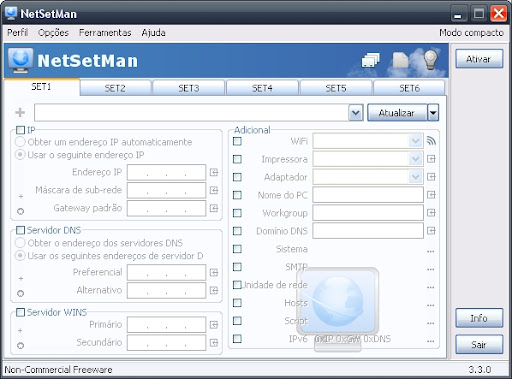Image resolution: width=512 pixels, height=379 pixels.
Task: Switch to the SET4 tab
Action: coord(262,88)
